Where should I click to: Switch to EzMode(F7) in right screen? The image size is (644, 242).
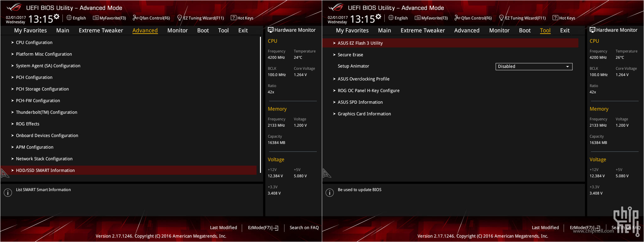[x=585, y=228]
